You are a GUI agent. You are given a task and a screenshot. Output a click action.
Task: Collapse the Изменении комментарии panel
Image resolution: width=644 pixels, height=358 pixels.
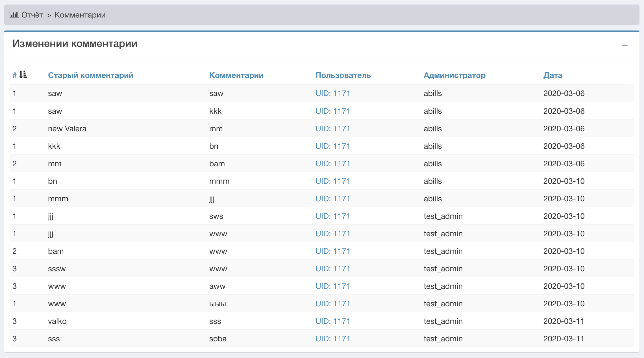tap(625, 45)
